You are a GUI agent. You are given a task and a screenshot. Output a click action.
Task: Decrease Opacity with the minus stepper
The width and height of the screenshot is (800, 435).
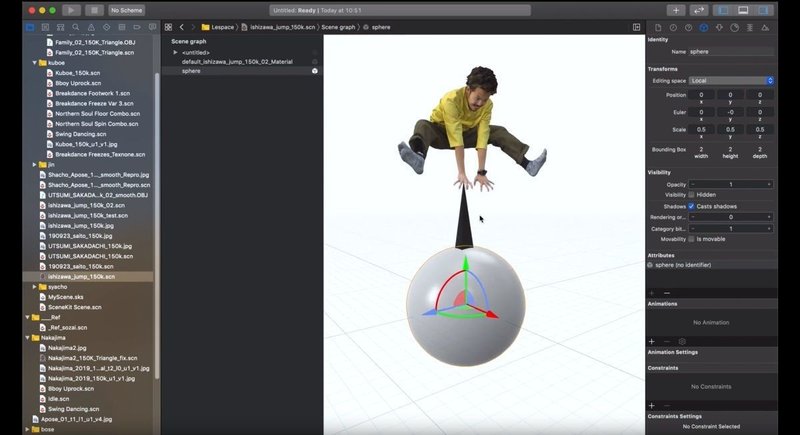coord(693,184)
